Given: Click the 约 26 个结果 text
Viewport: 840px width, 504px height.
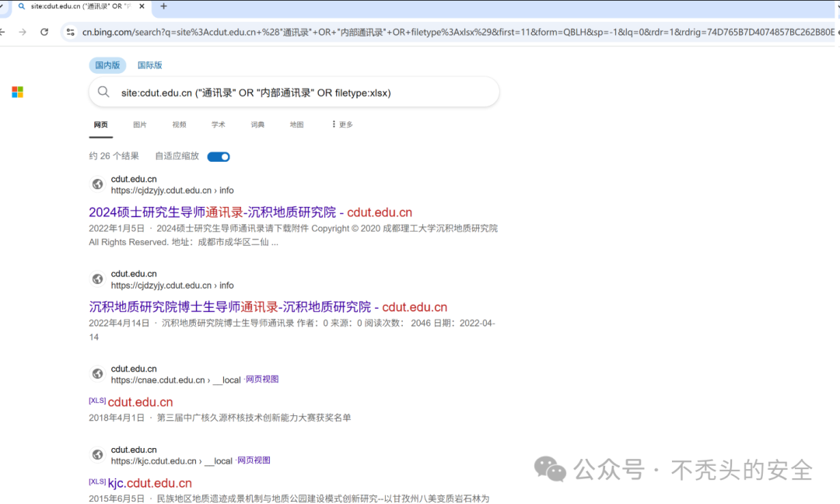Looking at the screenshot, I should [114, 156].
